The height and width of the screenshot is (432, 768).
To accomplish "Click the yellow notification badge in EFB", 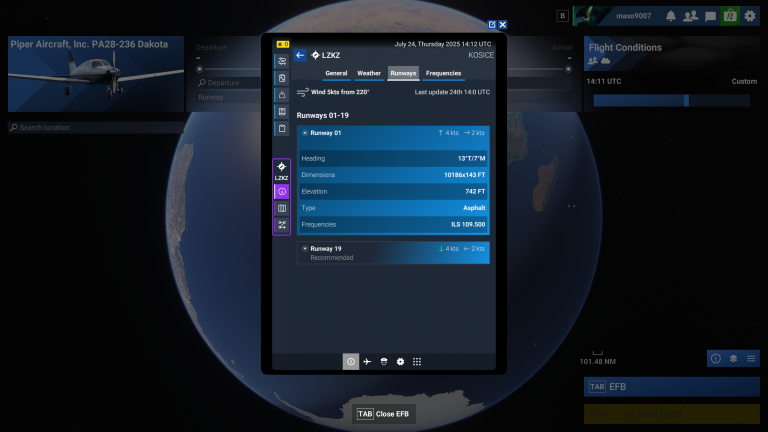I will [283, 44].
